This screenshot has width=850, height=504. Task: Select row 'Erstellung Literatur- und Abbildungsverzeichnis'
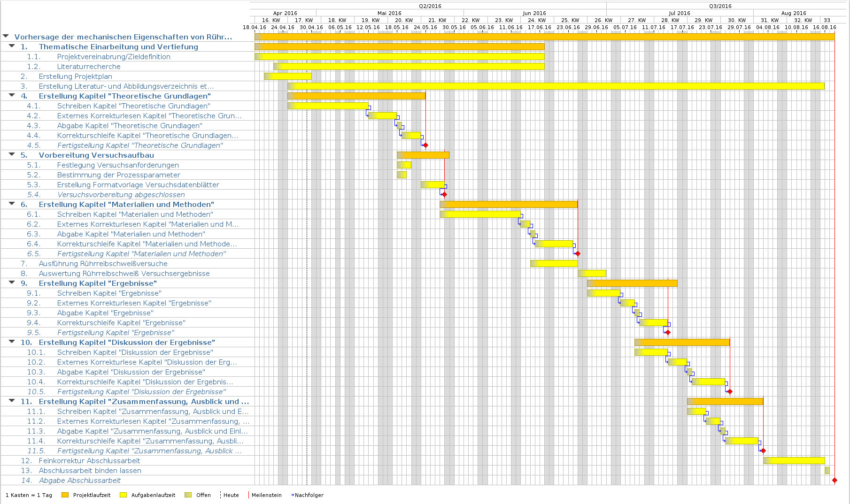click(x=125, y=86)
